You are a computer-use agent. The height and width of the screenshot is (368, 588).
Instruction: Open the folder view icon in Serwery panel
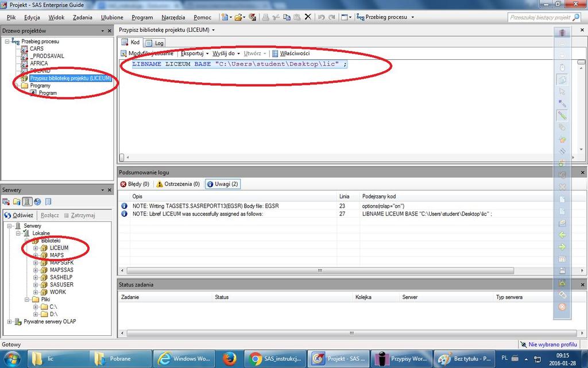17,202
